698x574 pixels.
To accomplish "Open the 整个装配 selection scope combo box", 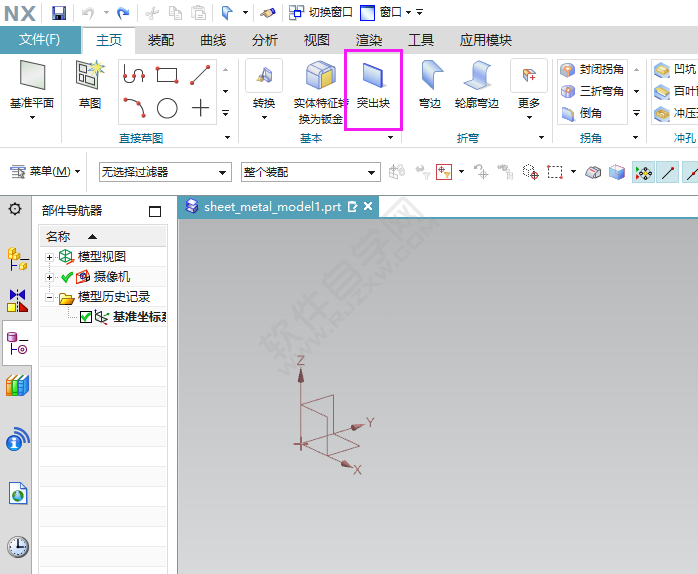I will pos(311,172).
